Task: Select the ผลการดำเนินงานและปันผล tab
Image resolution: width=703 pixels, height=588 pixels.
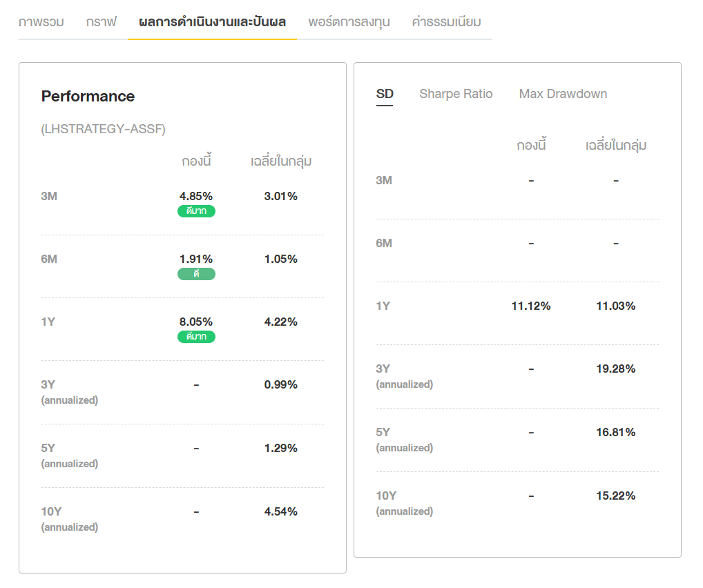Action: coord(212,22)
